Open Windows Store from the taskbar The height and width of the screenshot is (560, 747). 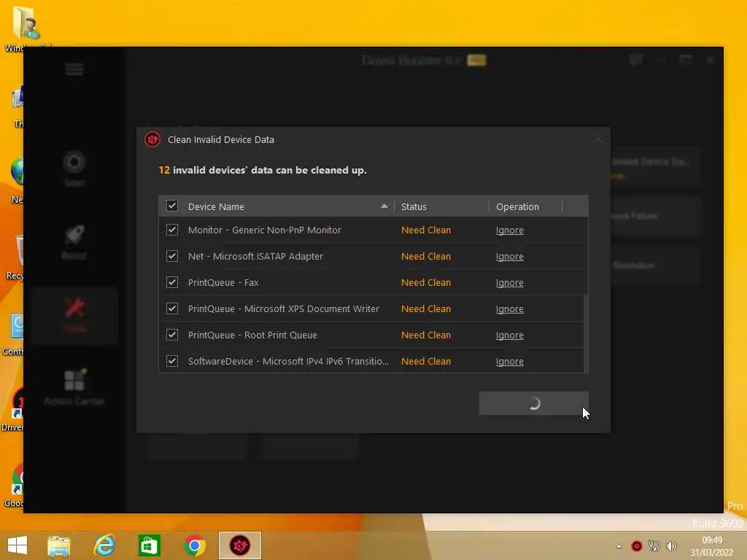[x=149, y=545]
